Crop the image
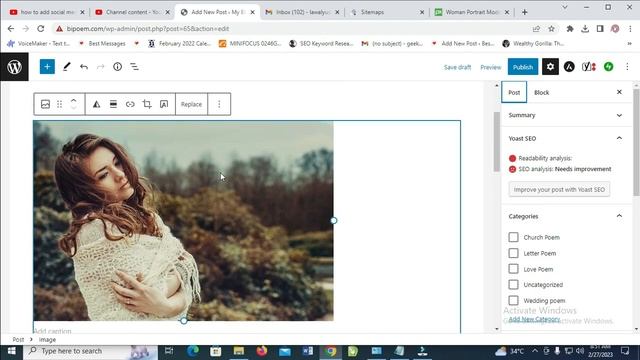Viewport: 640px width, 360px height. [x=147, y=104]
